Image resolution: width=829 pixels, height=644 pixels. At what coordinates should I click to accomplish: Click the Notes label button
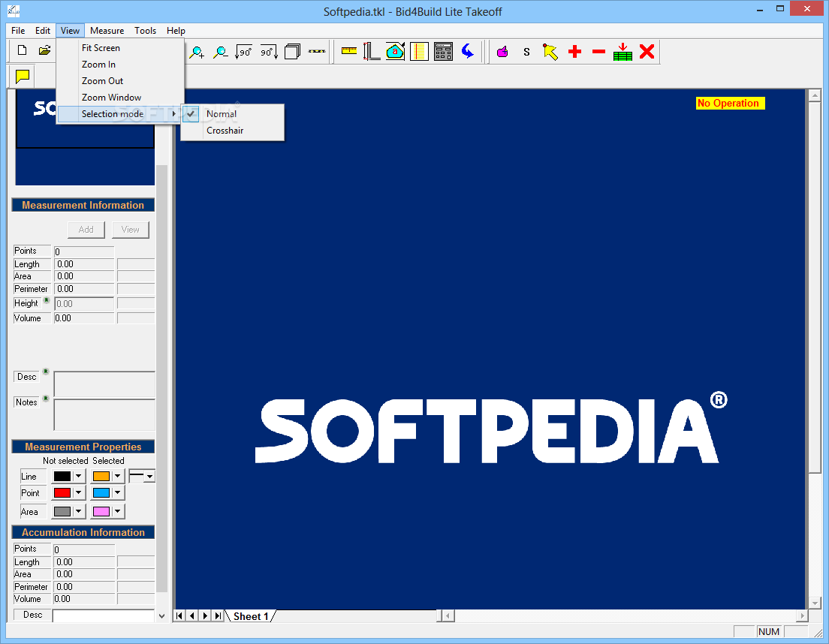[x=26, y=402]
